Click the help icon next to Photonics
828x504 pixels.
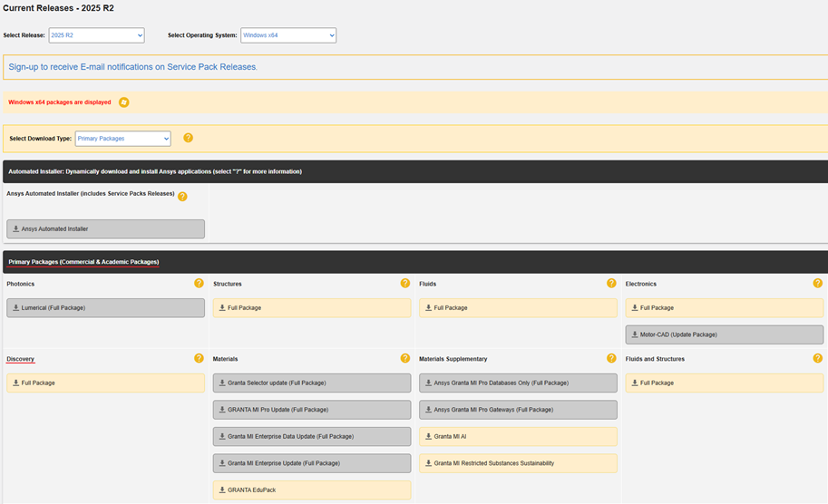[199, 284]
